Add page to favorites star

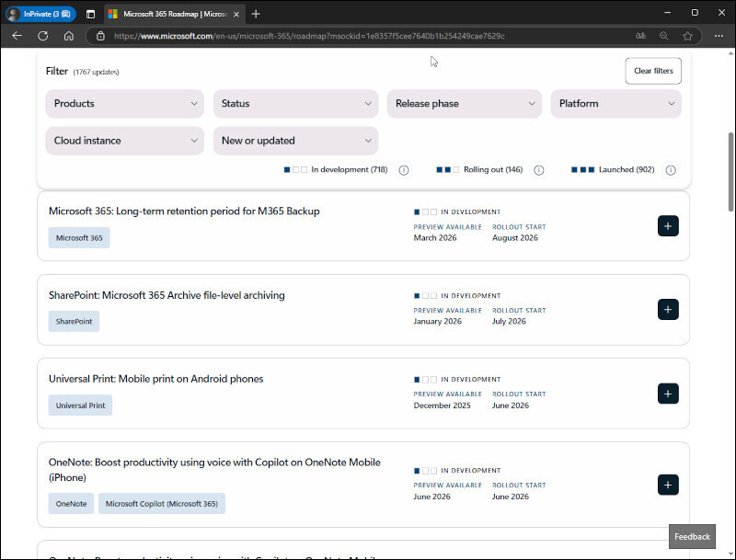tap(687, 36)
